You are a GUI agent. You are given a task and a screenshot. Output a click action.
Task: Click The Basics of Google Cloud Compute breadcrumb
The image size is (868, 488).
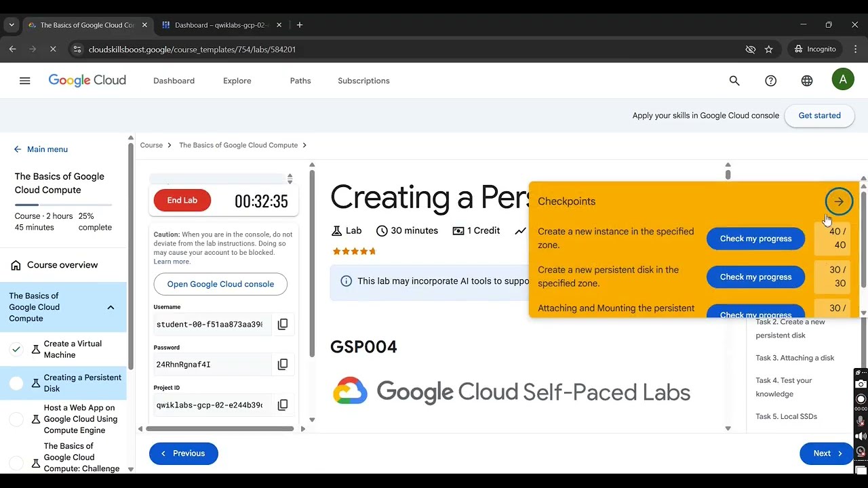238,145
